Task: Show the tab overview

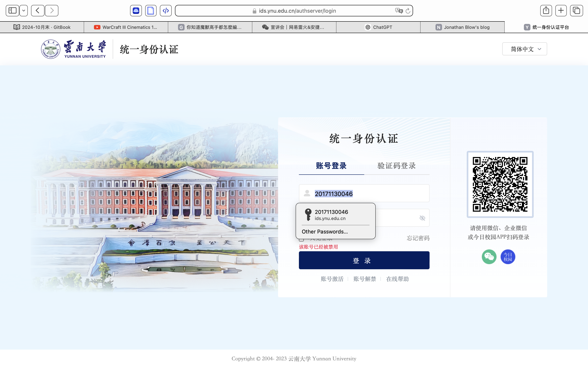Action: [x=576, y=10]
